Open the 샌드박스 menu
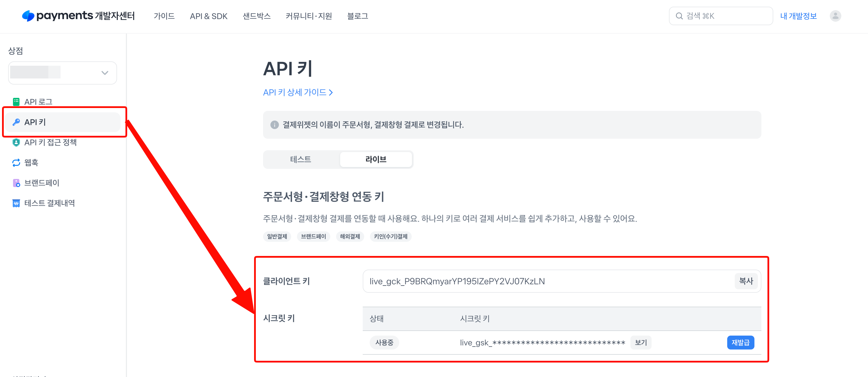The width and height of the screenshot is (868, 377). click(x=256, y=16)
